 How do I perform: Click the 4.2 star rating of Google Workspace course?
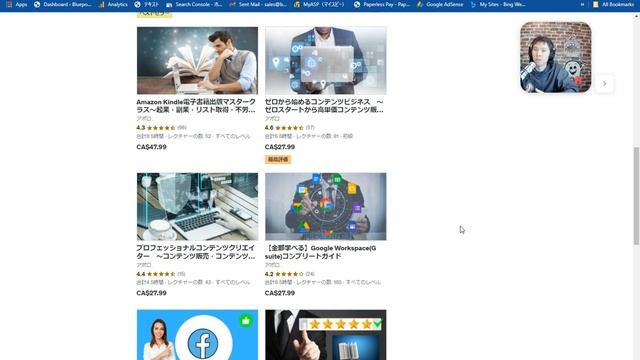click(289, 274)
